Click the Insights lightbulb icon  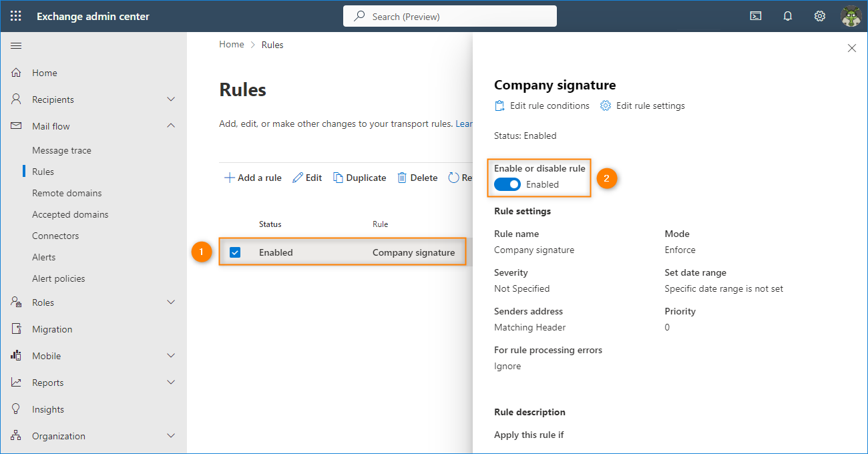[16, 409]
